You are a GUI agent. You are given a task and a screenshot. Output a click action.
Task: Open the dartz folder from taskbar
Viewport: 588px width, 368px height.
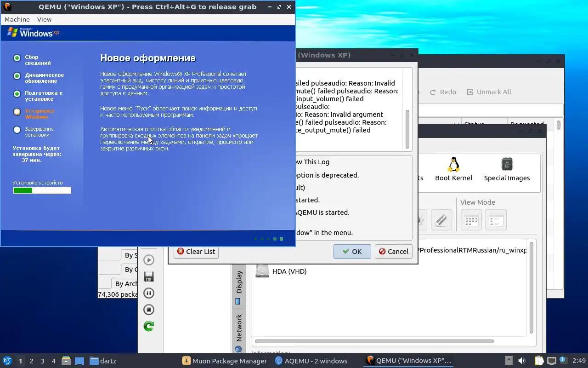point(103,361)
